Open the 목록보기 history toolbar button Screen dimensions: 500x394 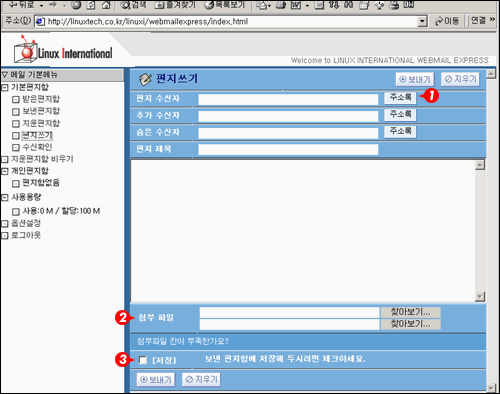(225, 5)
